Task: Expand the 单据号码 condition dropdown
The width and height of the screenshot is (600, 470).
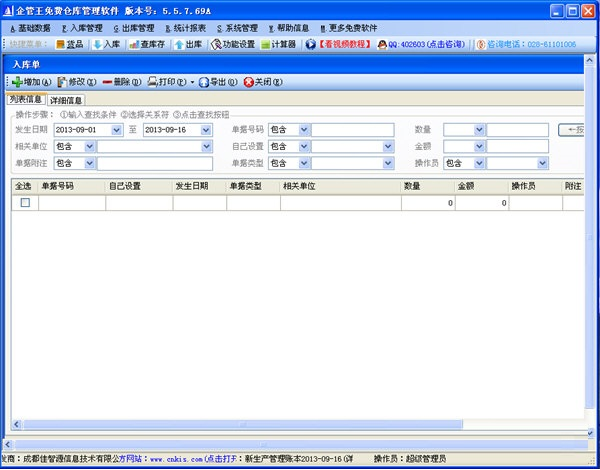Action: pyautogui.click(x=304, y=130)
